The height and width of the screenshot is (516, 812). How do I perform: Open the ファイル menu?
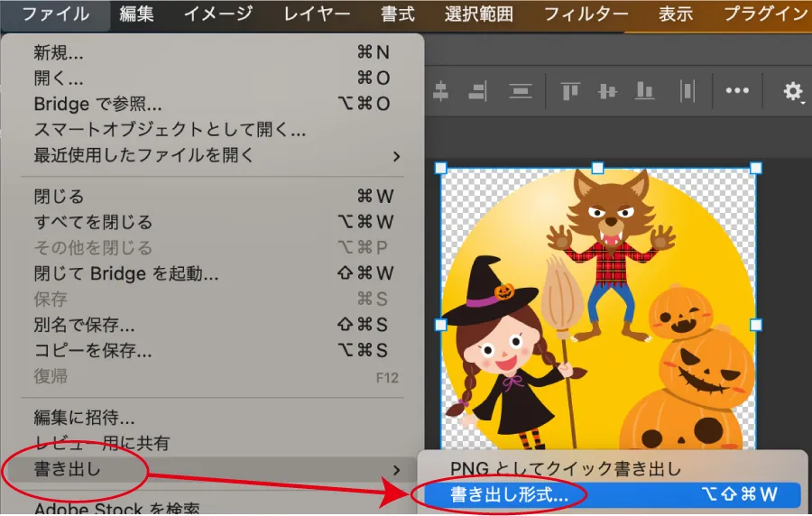(55, 14)
